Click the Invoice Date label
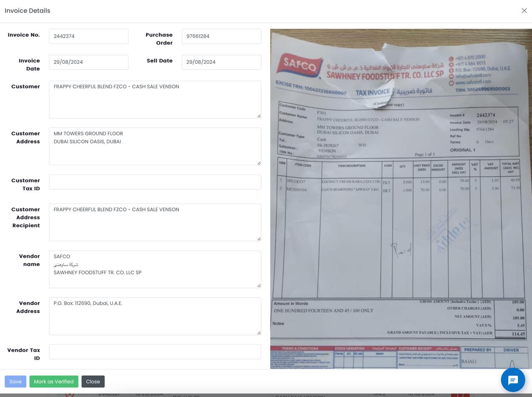The image size is (532, 397). (x=29, y=65)
